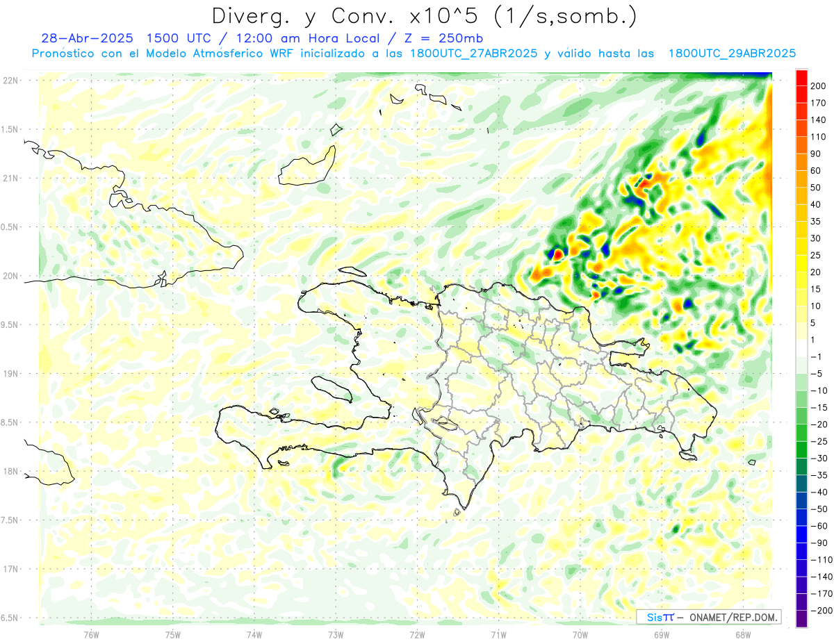Click the valid-until time "1800UTC_29ABR2025"
Screen dimensions: 834x644
(732, 53)
